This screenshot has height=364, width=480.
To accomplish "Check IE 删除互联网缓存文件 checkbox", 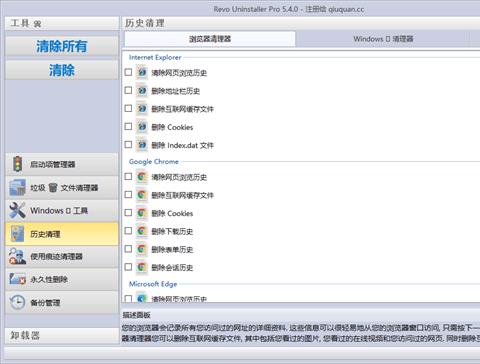I will (x=128, y=108).
